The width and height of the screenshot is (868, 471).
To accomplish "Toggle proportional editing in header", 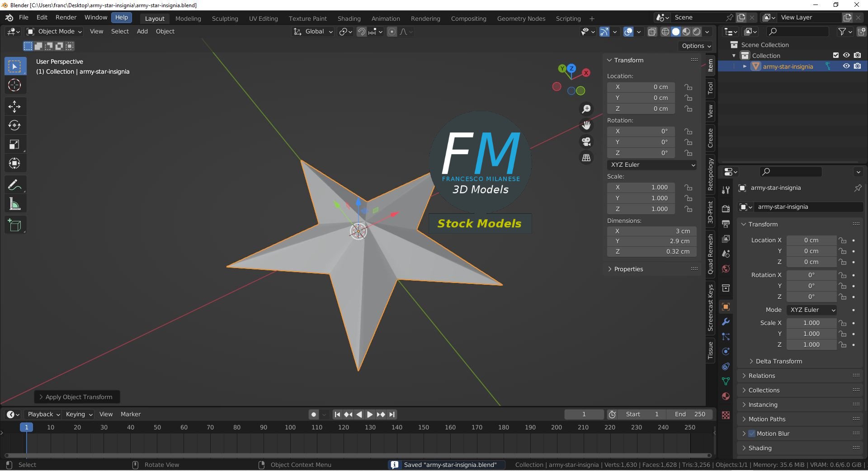I will pos(392,32).
